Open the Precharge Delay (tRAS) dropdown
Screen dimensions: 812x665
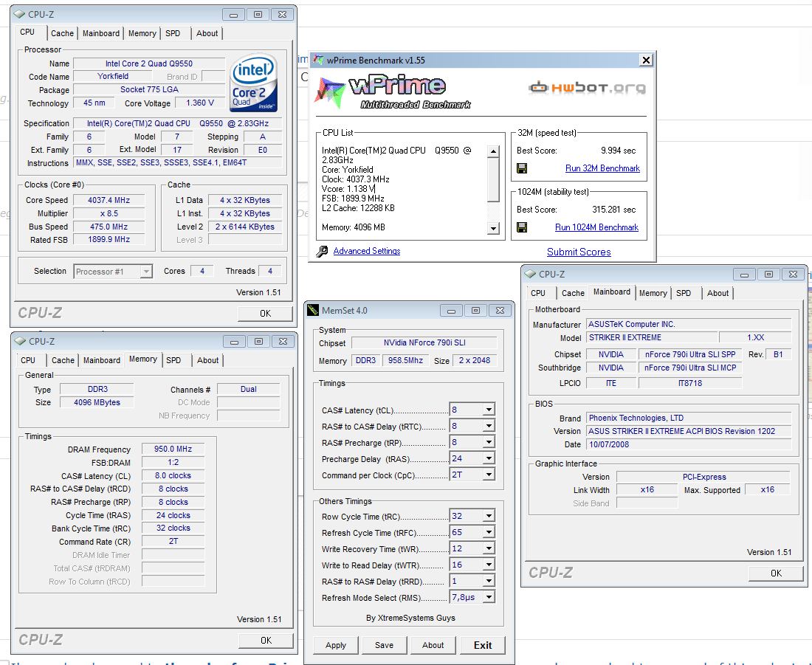click(489, 458)
